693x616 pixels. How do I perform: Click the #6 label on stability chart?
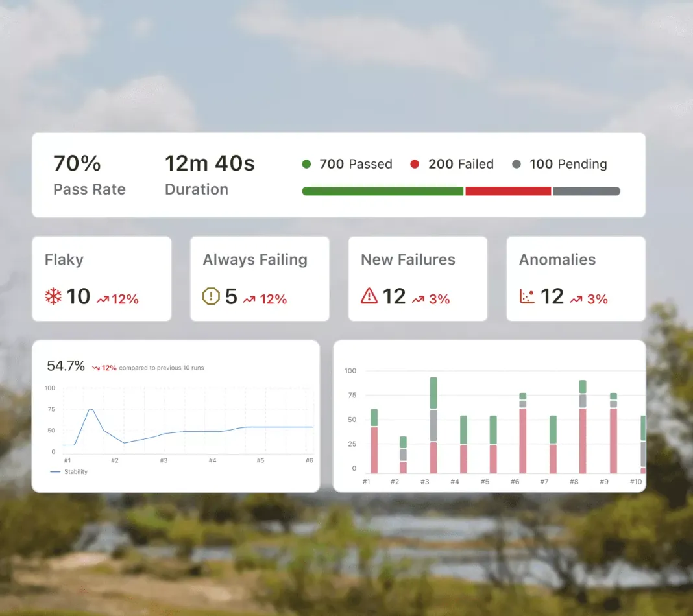click(x=310, y=460)
